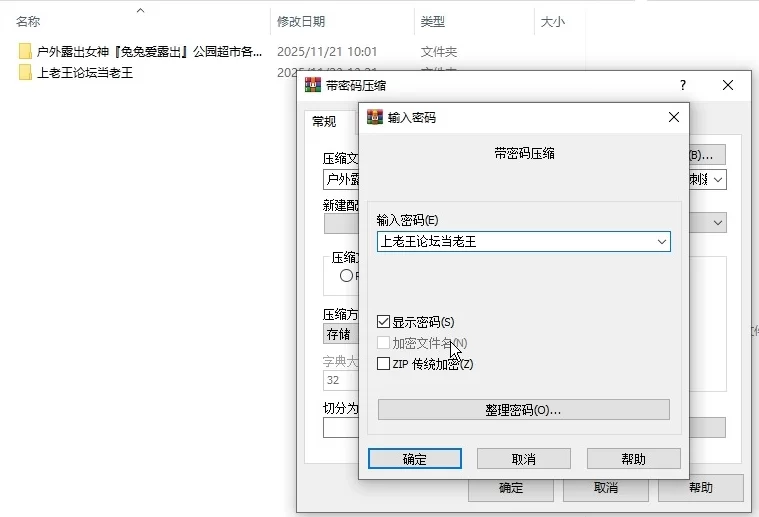759x517 pixels.
Task: Sort by the 修改日期 column header
Action: [x=301, y=22]
